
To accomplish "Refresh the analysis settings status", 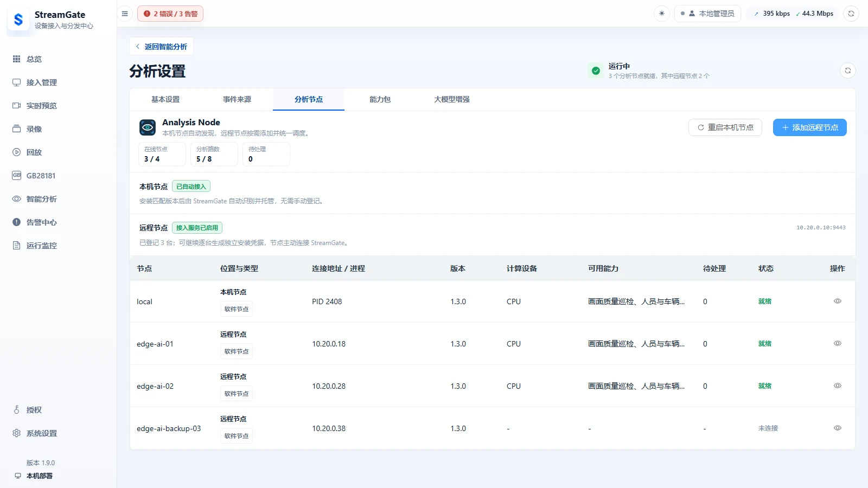I will point(848,71).
